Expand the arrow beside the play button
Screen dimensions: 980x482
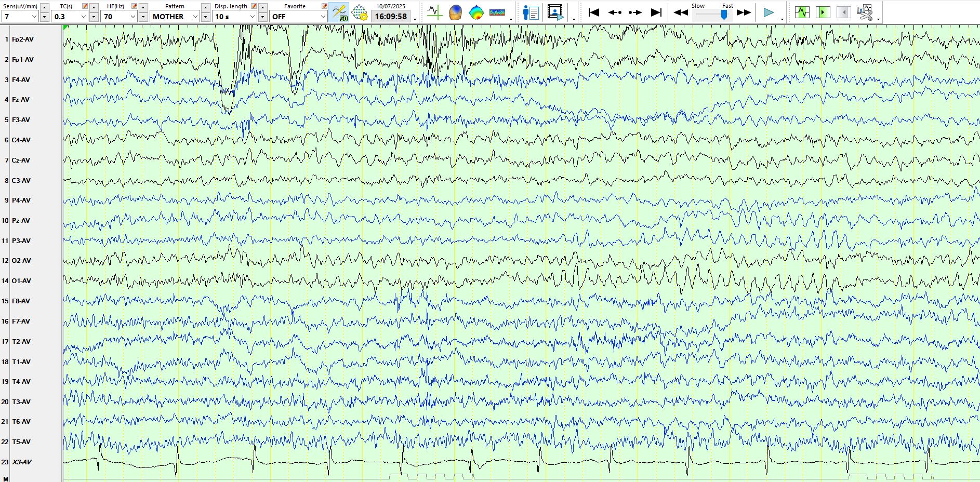tap(782, 20)
